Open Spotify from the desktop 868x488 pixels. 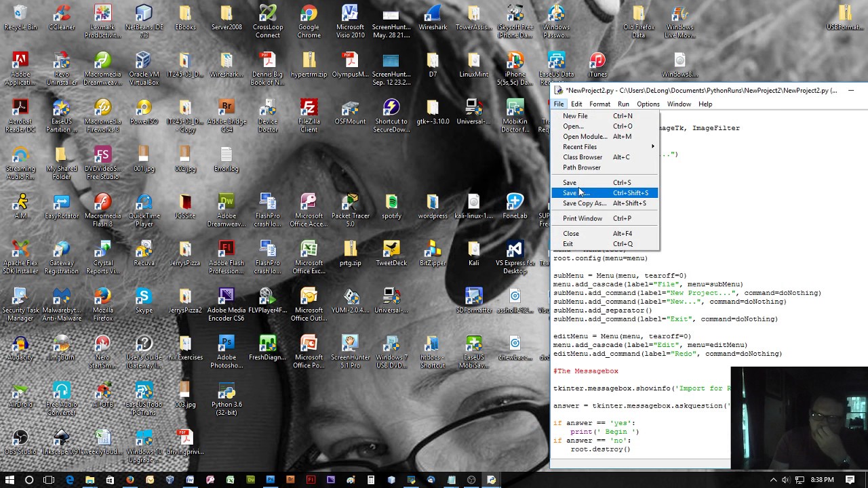391,205
